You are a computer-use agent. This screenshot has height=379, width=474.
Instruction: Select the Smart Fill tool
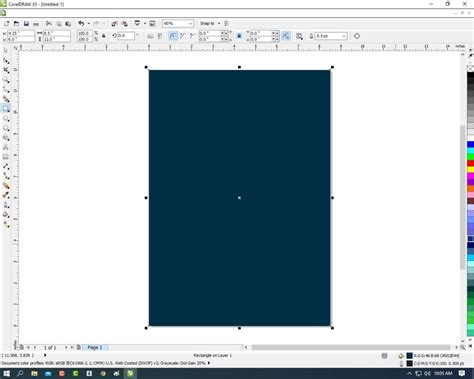(x=6, y=99)
